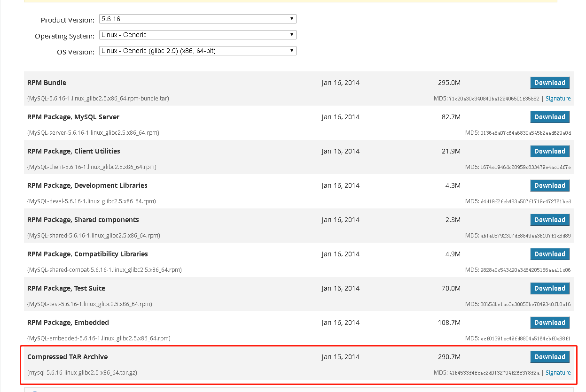
Task: Download RPM Package, Client Utilities
Action: tap(550, 151)
